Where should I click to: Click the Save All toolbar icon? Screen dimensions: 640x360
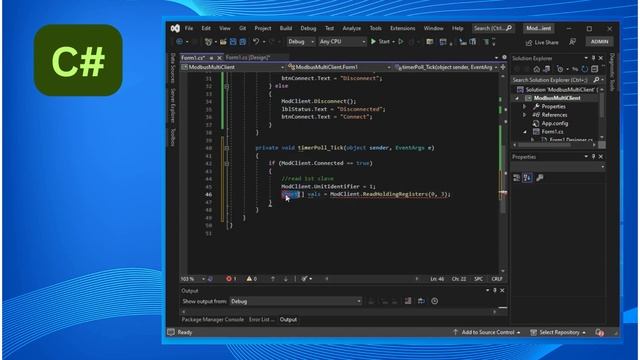pyautogui.click(x=243, y=42)
